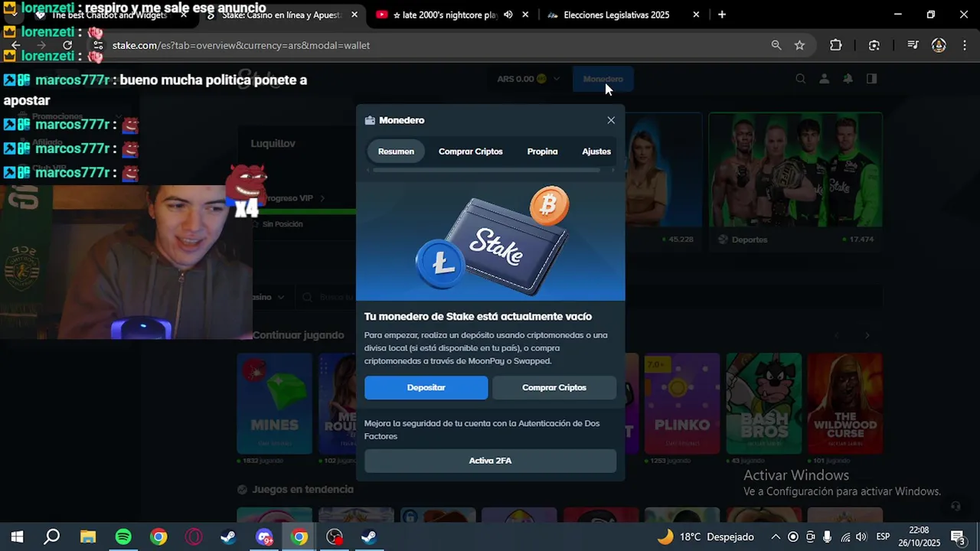980x551 pixels.
Task: Close the Monedero wallet dialog
Action: [611, 120]
